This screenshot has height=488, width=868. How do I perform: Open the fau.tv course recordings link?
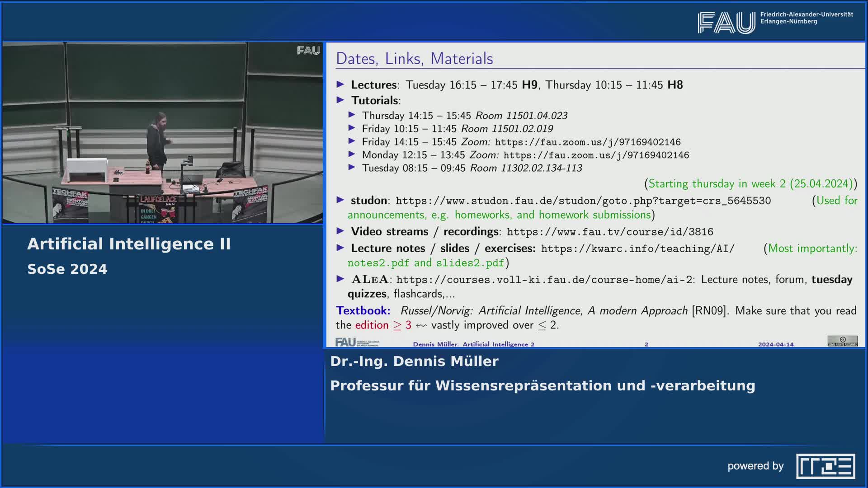pyautogui.click(x=609, y=232)
